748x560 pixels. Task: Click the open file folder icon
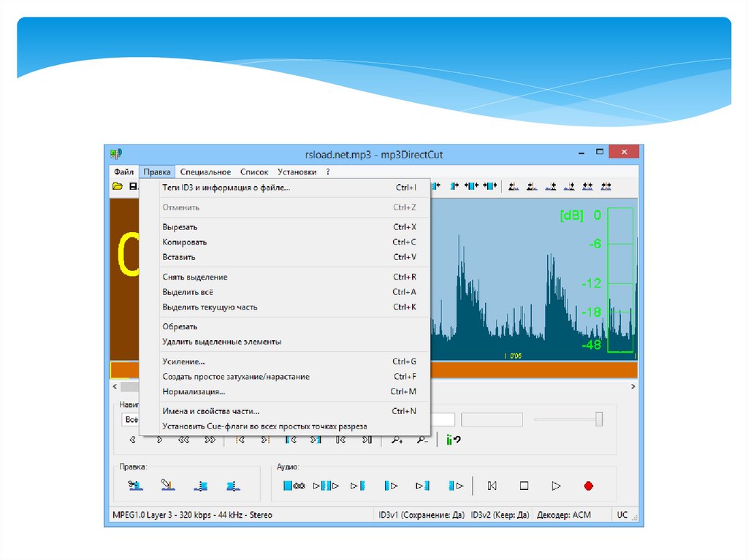pos(118,186)
